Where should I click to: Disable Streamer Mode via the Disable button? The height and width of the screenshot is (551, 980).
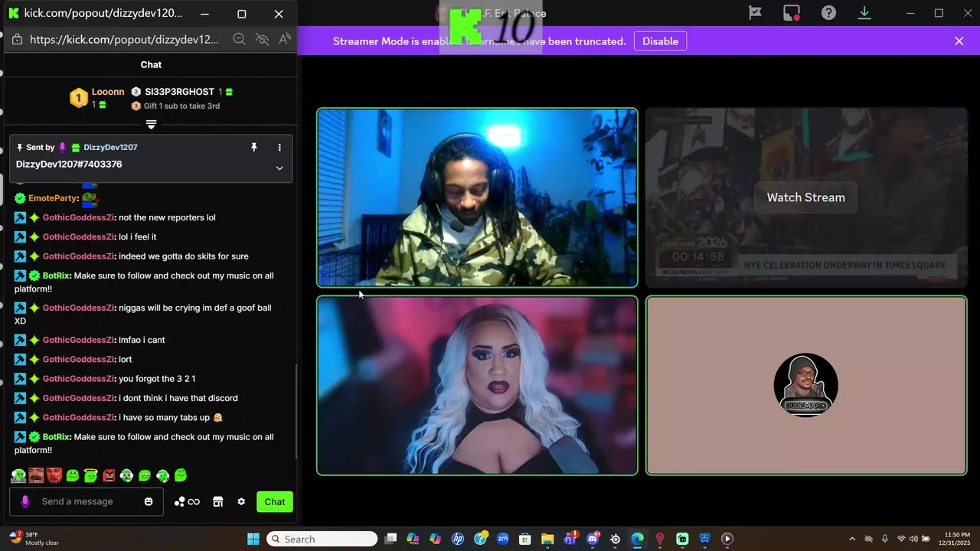pos(660,41)
